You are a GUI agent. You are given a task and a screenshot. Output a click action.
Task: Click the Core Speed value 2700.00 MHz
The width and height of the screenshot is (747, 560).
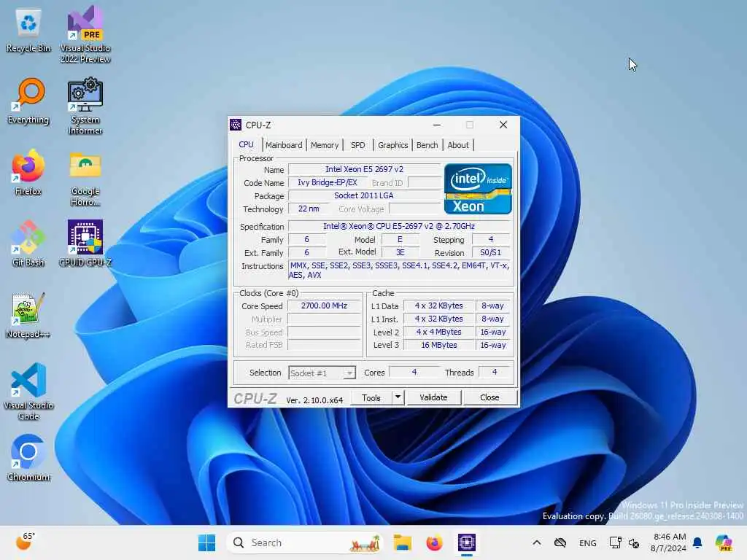tap(324, 306)
